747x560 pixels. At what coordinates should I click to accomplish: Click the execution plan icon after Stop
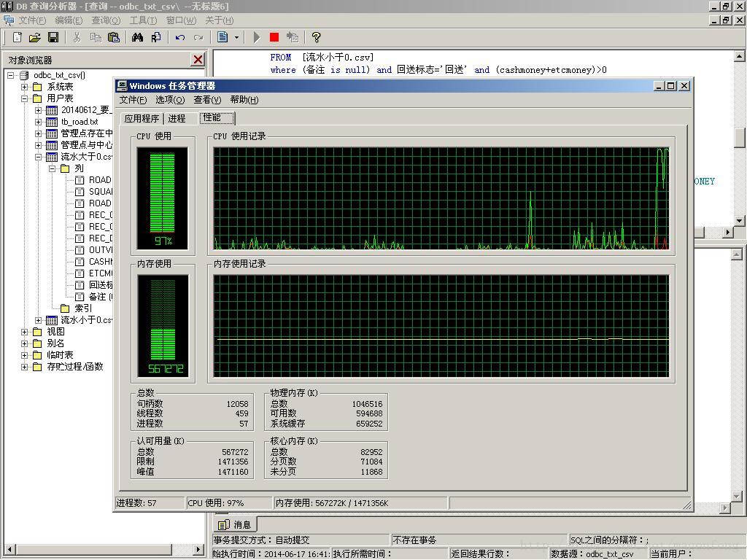[x=292, y=37]
